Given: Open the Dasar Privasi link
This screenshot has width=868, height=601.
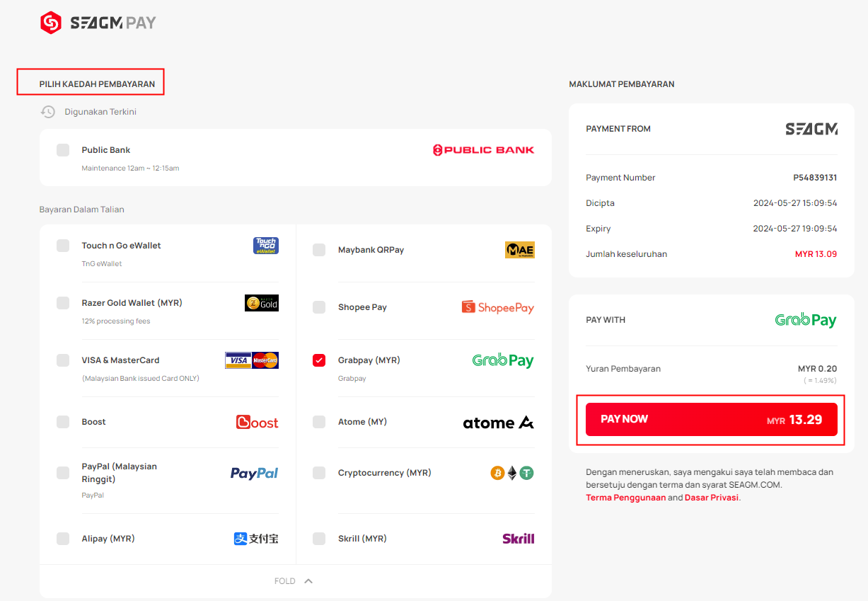Looking at the screenshot, I should (712, 498).
